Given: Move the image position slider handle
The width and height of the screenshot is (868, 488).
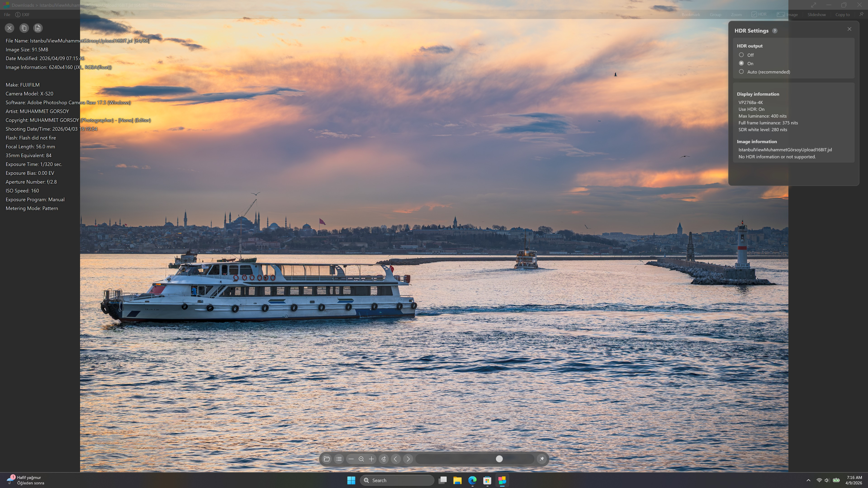Looking at the screenshot, I should pos(499,459).
